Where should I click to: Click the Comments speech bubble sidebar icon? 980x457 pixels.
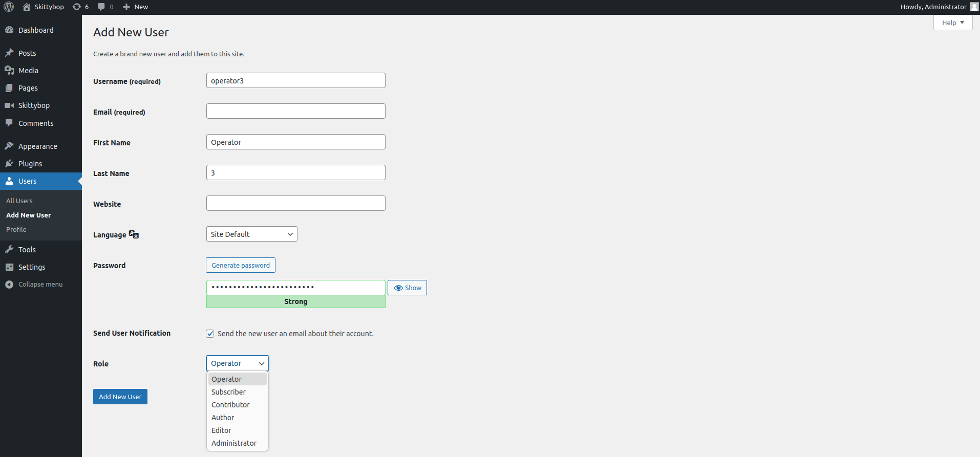click(x=9, y=123)
